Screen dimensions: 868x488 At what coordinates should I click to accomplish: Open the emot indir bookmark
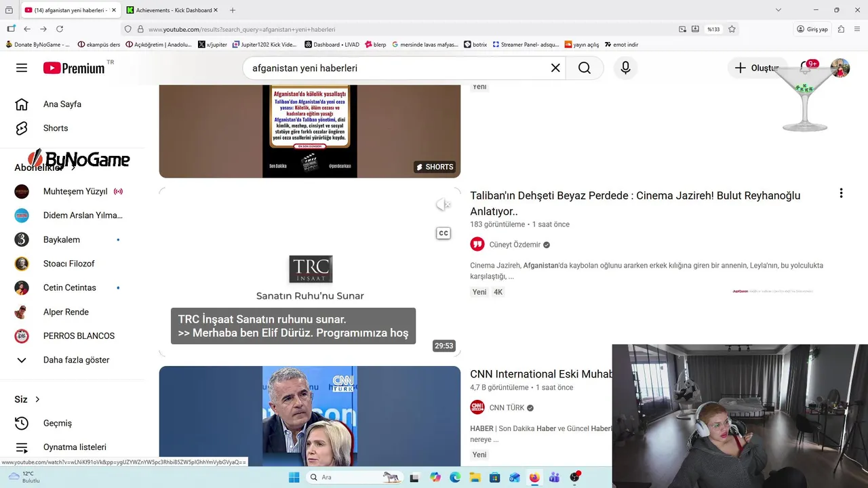tap(620, 45)
